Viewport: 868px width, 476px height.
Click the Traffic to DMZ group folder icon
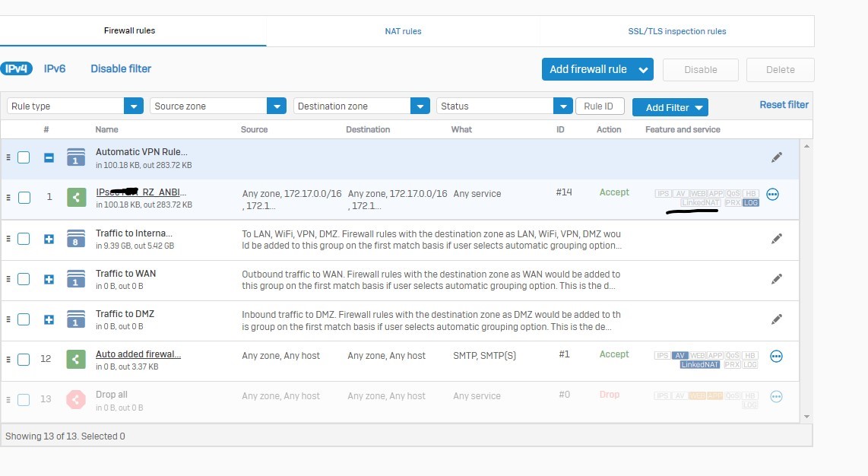click(76, 319)
